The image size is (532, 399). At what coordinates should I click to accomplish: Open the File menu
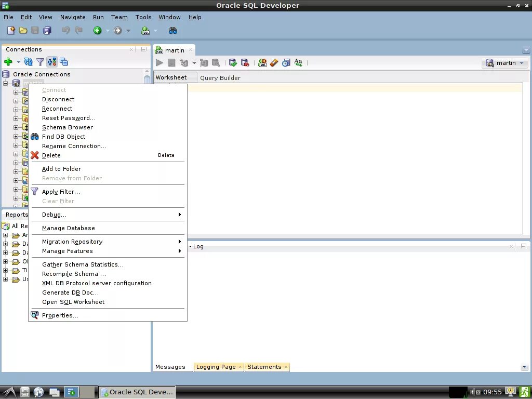(8, 17)
